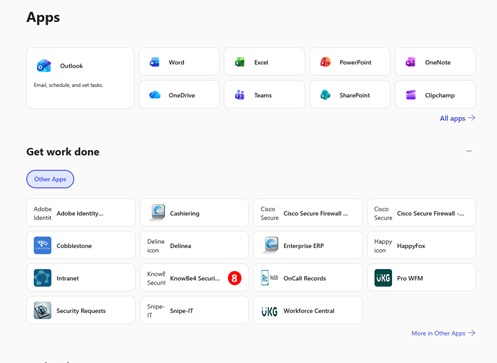
Task: Click the 'Teams' label
Action: click(x=263, y=95)
